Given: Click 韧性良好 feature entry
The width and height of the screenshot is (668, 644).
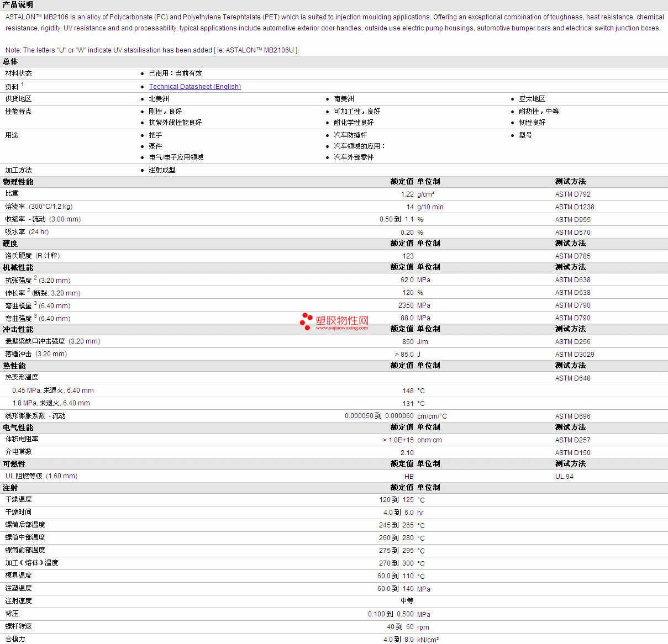Looking at the screenshot, I should (532, 123).
